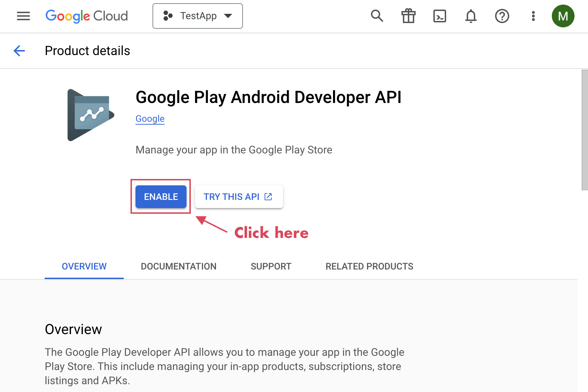Viewport: 588px width, 392px height.
Task: Switch to the Documentation tab
Action: 178,266
